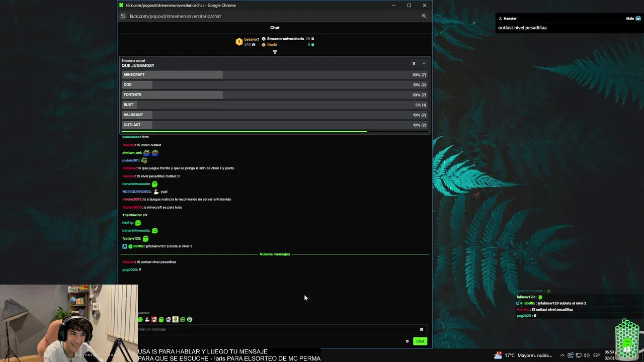Click BotRix's green verified badge in Chrome chat
The width and height of the screenshot is (644, 362).
pos(130,246)
